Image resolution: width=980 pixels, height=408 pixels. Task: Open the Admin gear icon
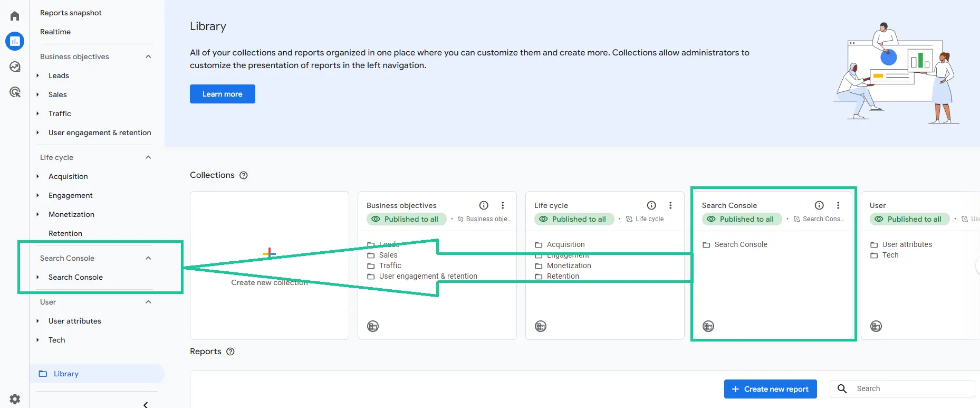15,399
